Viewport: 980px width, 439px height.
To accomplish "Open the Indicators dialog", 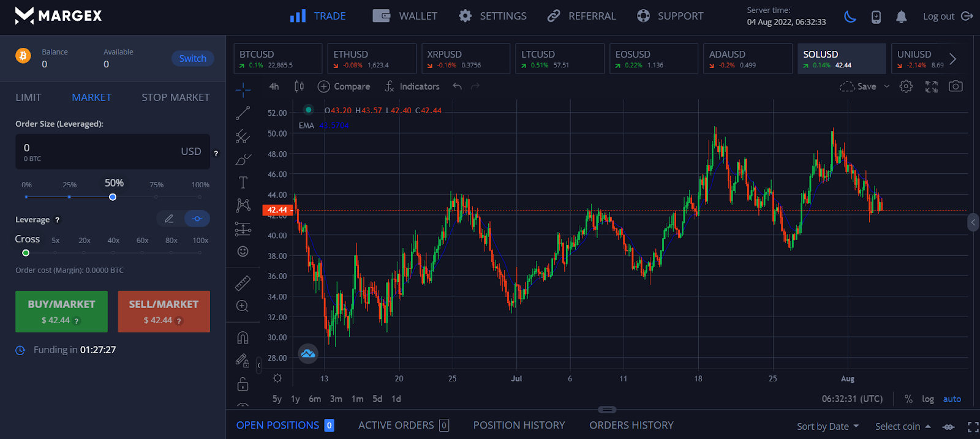I will point(412,86).
